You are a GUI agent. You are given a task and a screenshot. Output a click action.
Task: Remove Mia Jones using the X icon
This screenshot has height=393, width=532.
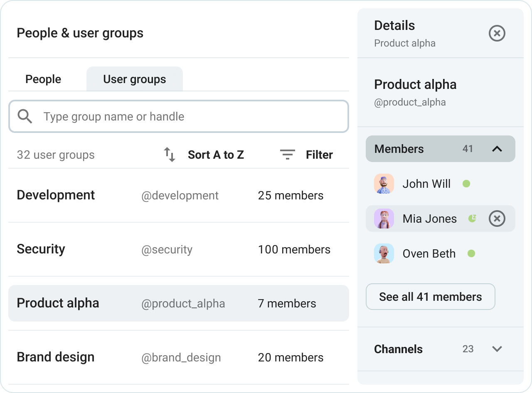click(x=497, y=218)
